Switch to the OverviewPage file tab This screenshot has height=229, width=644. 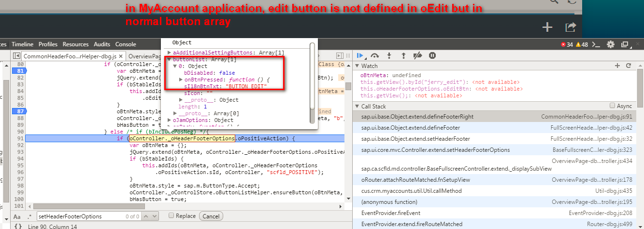[x=145, y=56]
